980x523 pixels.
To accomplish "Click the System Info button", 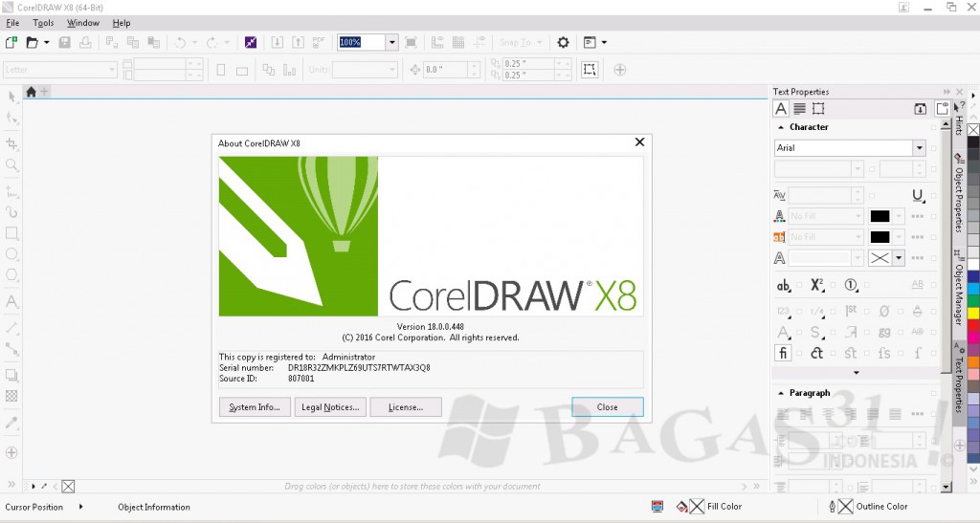I will (x=255, y=407).
